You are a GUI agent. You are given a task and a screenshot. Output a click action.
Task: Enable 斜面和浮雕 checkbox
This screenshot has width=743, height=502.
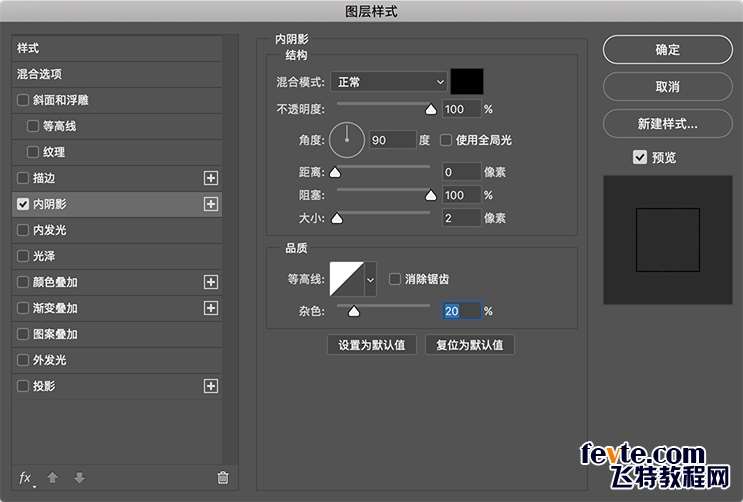click(x=23, y=100)
